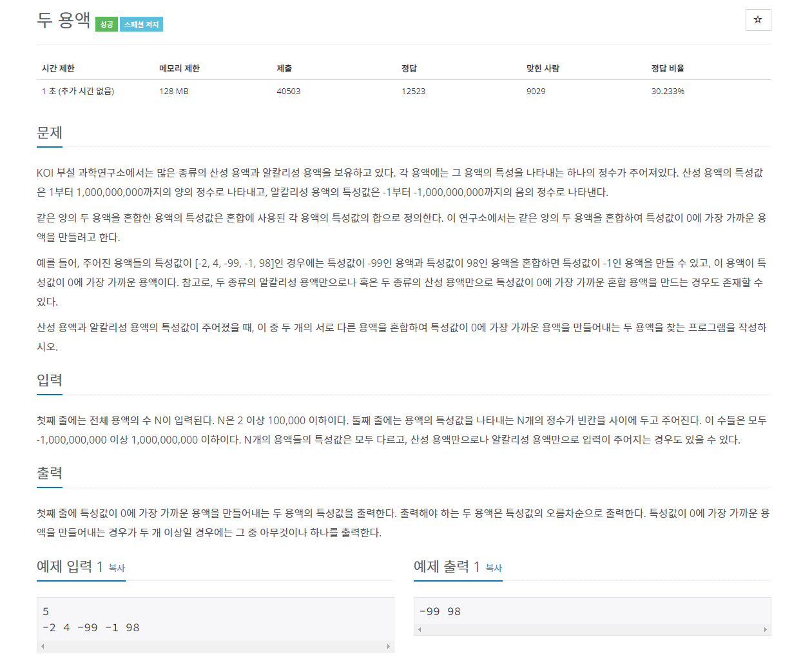812x657 pixels.
Task: Click the 출력 section heading
Action: [x=50, y=473]
